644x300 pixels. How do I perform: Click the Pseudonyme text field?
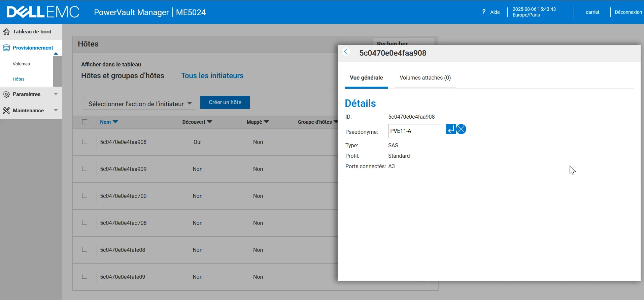pos(414,131)
